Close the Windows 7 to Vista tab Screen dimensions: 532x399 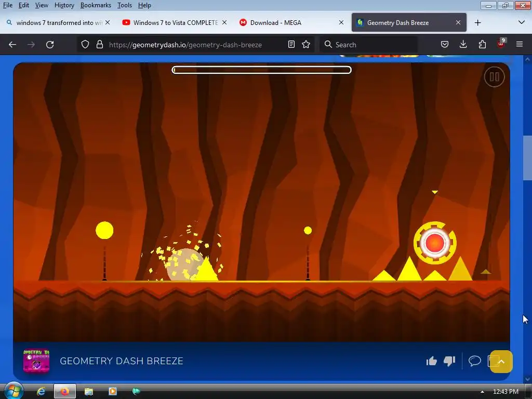pos(224,22)
